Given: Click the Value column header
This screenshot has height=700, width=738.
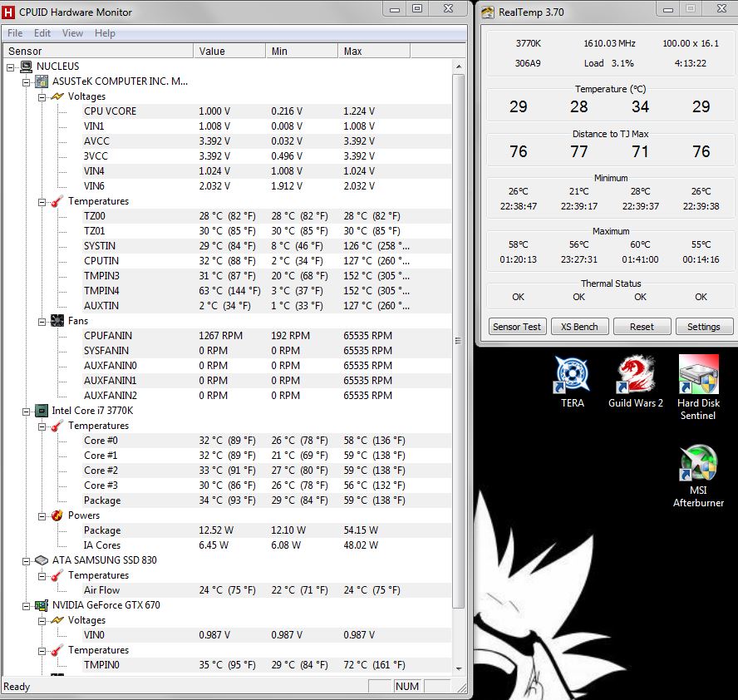Looking at the screenshot, I should coord(229,51).
